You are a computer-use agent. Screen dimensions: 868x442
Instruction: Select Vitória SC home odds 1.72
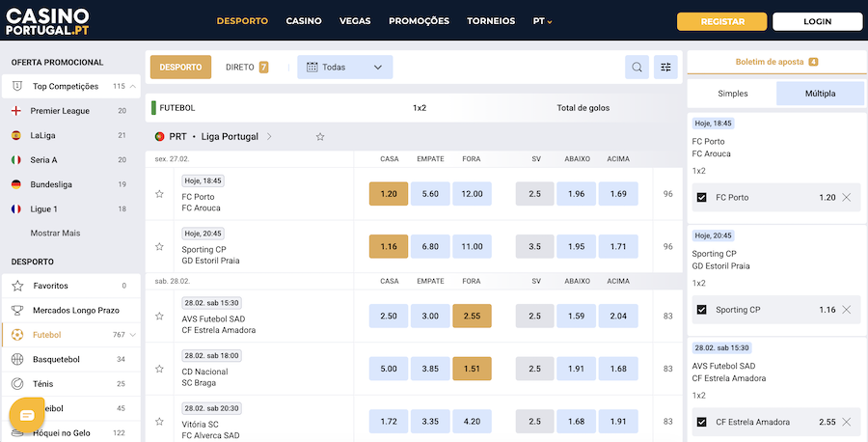click(x=389, y=422)
